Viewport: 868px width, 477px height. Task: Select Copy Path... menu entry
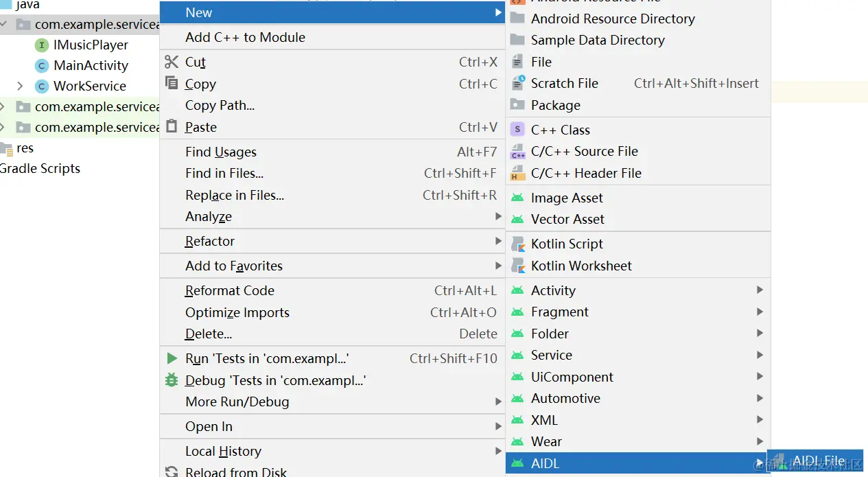click(x=332, y=105)
